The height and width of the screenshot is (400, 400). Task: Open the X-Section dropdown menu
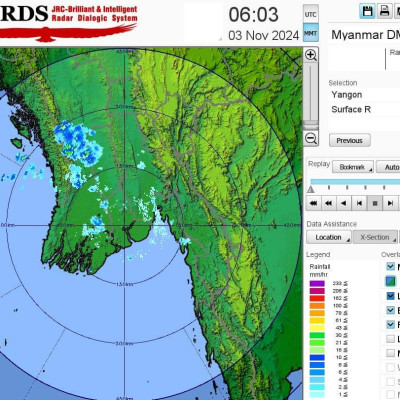coord(375,237)
